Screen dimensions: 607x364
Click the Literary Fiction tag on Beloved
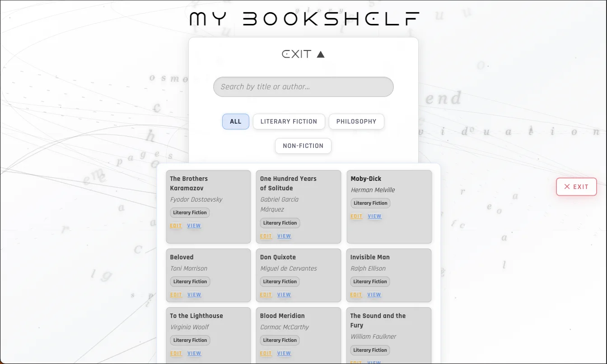(190, 281)
